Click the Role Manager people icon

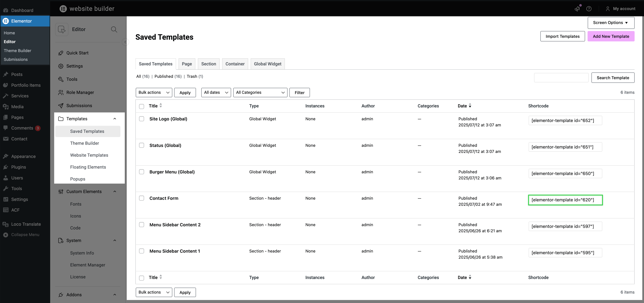coord(61,93)
